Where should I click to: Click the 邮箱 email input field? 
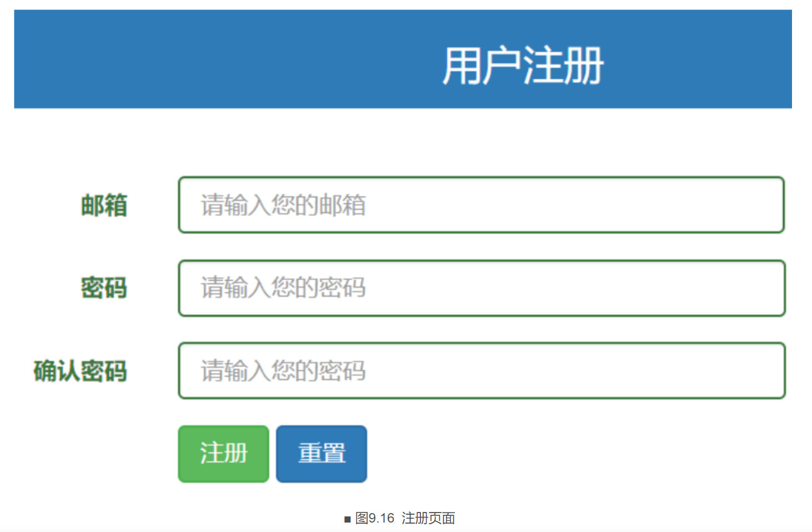[x=481, y=205]
